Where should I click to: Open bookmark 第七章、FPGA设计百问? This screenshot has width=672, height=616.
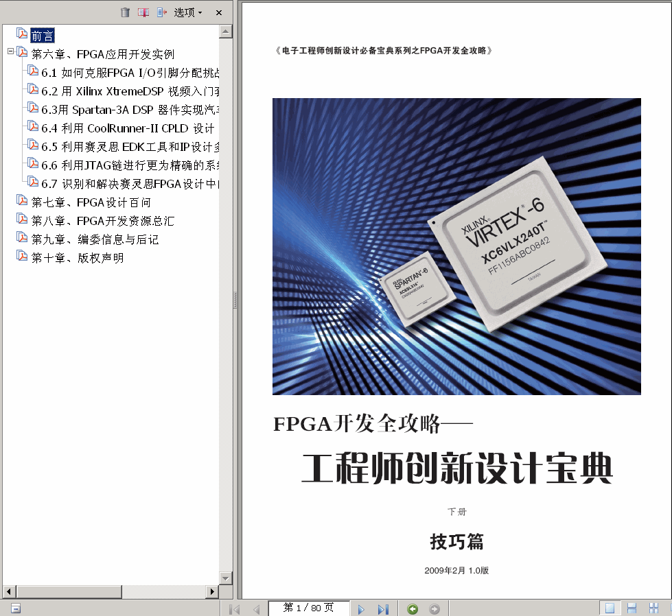point(91,202)
